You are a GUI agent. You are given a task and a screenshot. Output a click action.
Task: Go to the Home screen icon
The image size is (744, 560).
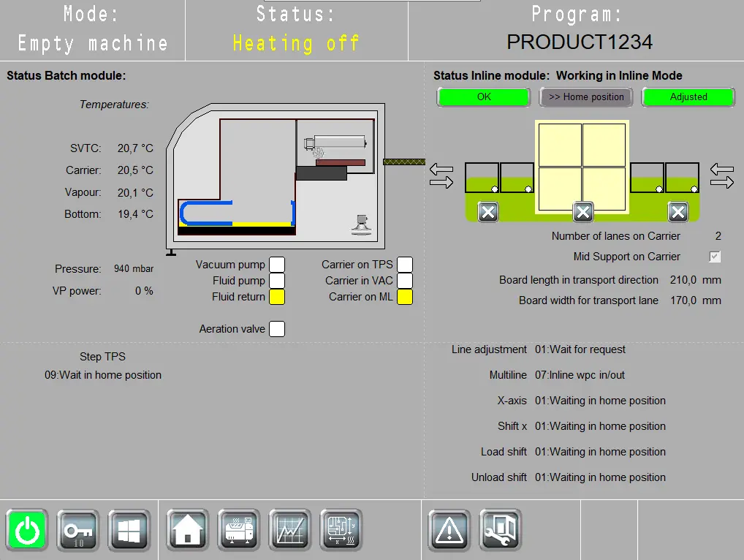click(x=188, y=529)
